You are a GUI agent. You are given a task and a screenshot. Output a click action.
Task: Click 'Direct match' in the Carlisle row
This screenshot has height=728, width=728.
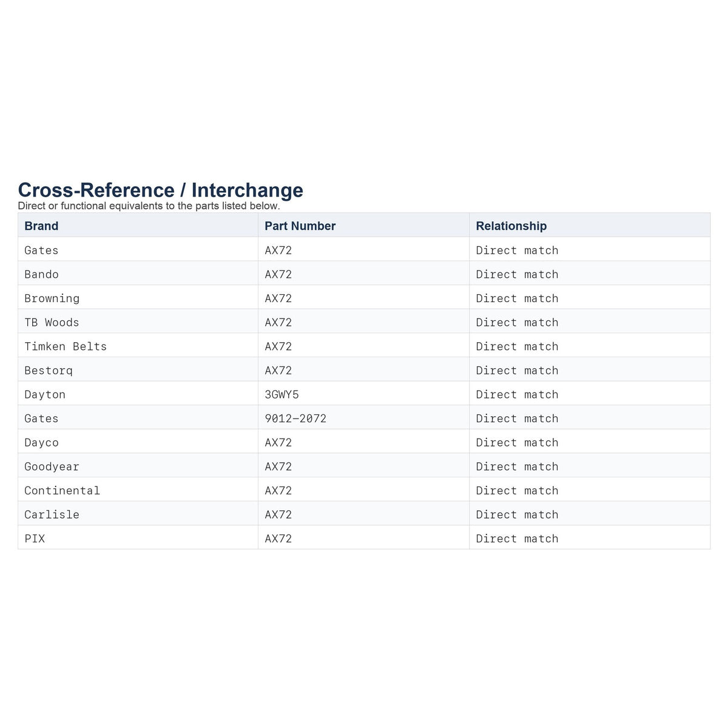click(517, 514)
